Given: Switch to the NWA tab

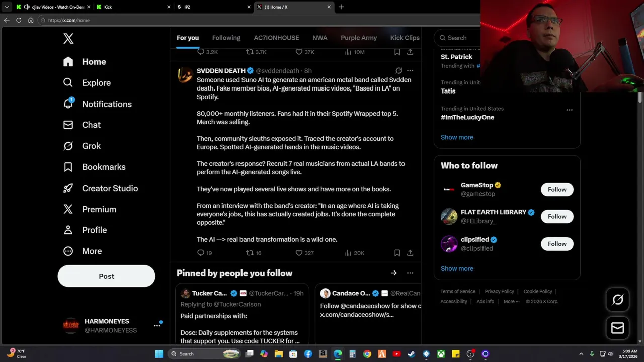Looking at the screenshot, I should tap(319, 38).
